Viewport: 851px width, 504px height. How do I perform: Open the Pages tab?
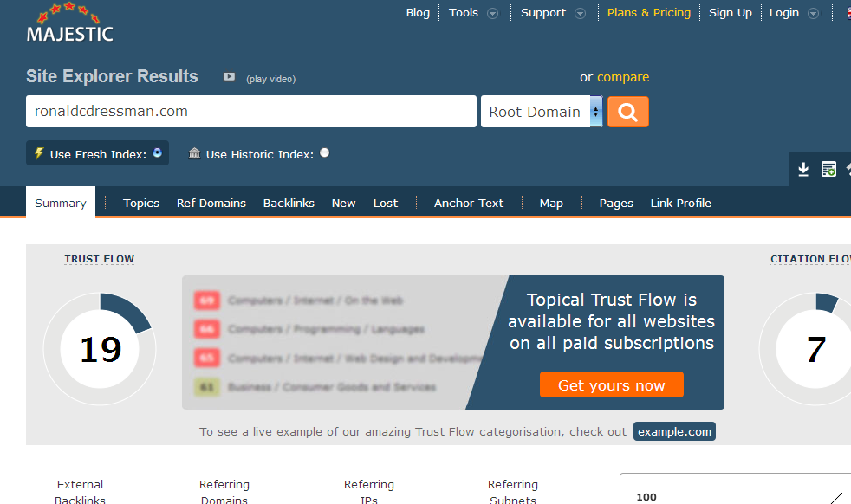pyautogui.click(x=616, y=203)
